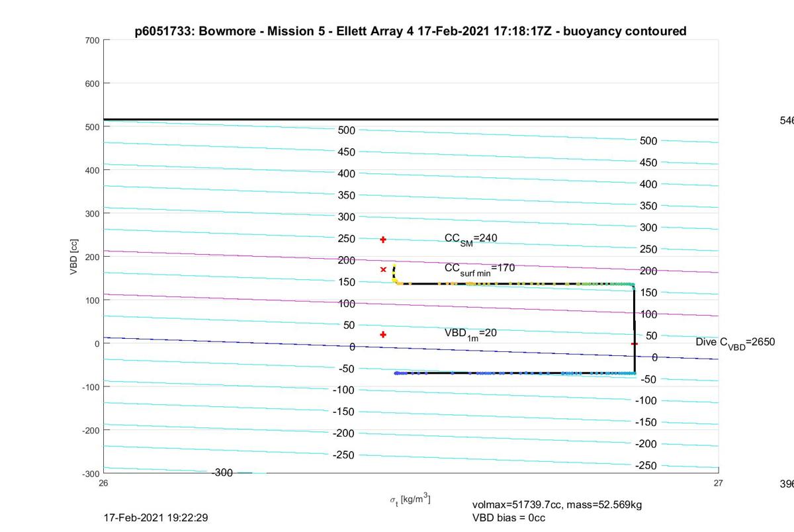
Task: Click the '-300' contour label on cyan line
Action: 222,472
